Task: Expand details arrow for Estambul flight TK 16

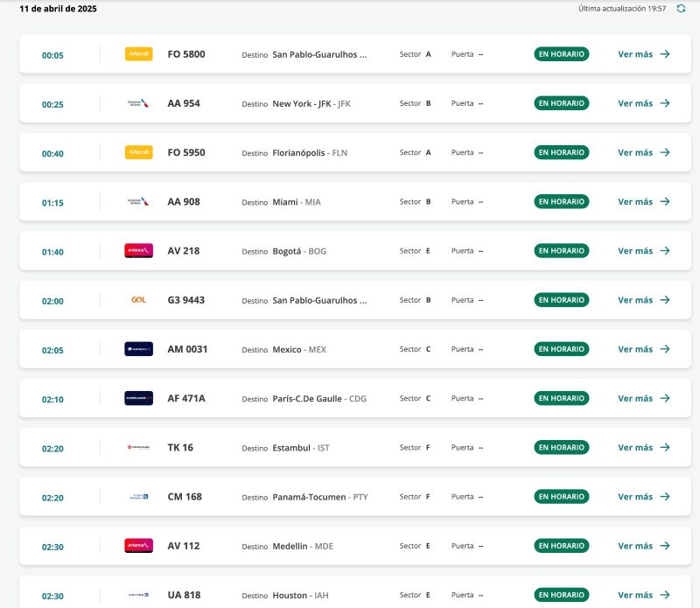Action: [x=665, y=447]
